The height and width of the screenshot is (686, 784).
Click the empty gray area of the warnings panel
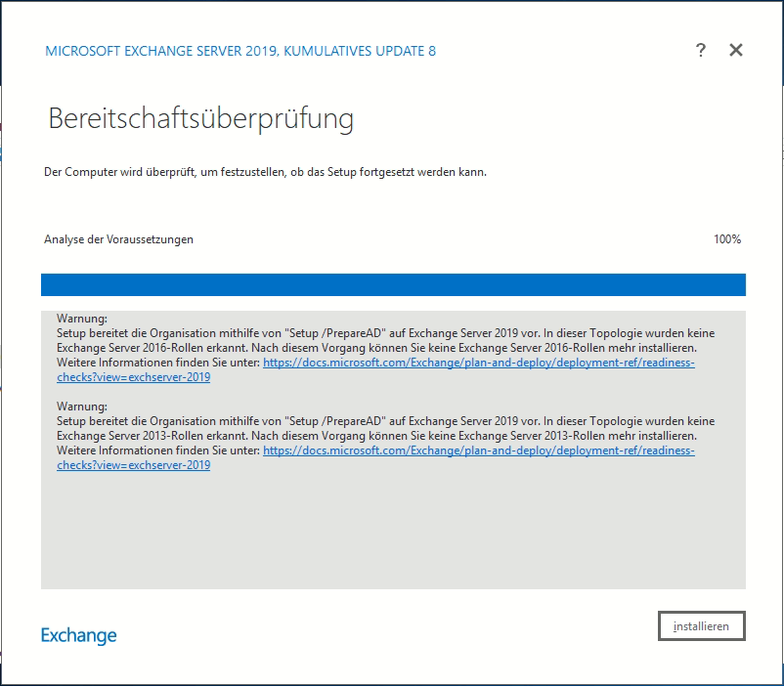(393, 533)
